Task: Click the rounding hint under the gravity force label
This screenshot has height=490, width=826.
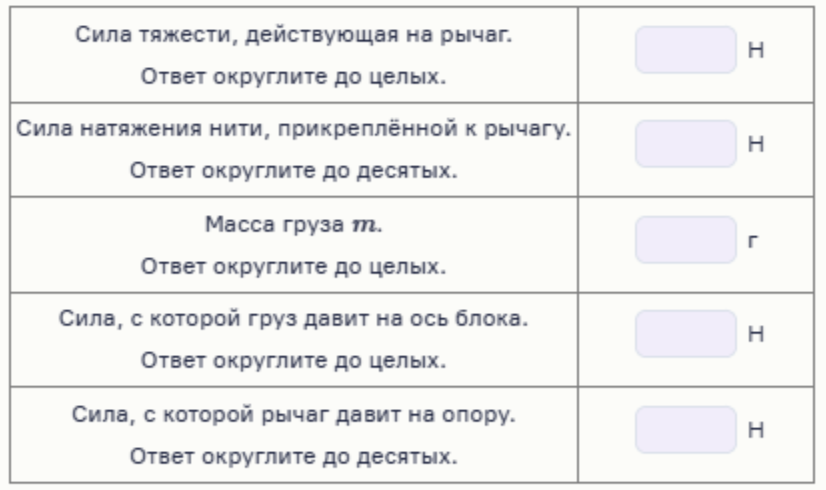Action: 296,76
